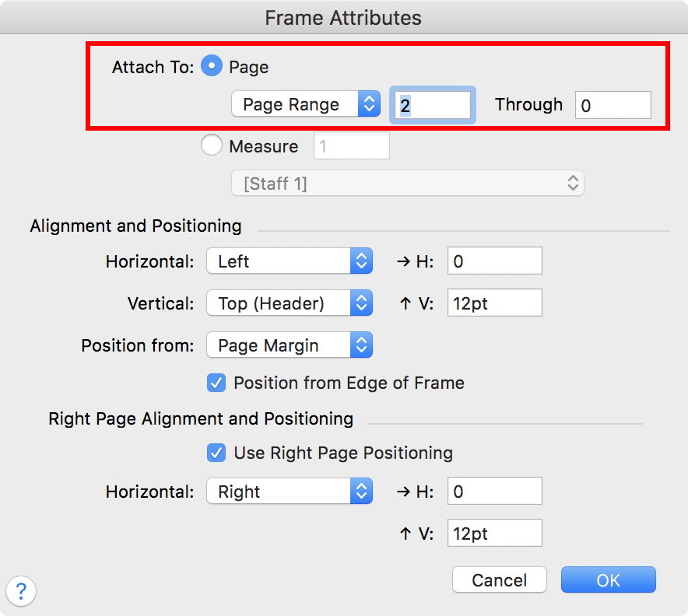Click the Right Page V offset field
This screenshot has height=616, width=688.
click(x=494, y=534)
